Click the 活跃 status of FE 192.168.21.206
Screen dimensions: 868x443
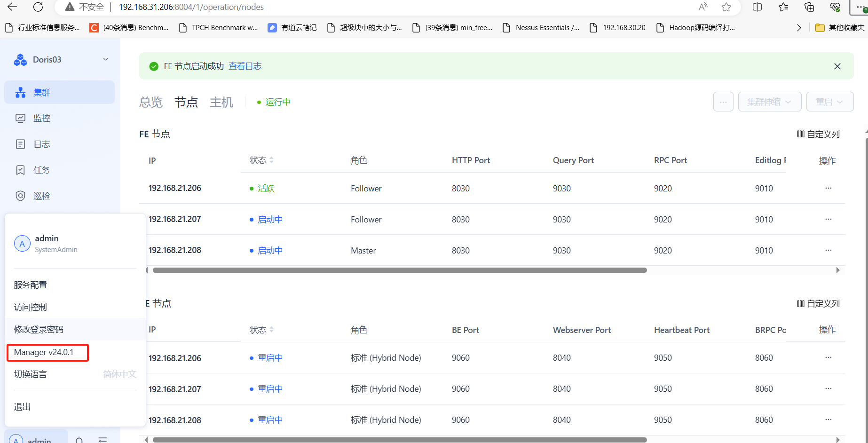click(x=266, y=189)
